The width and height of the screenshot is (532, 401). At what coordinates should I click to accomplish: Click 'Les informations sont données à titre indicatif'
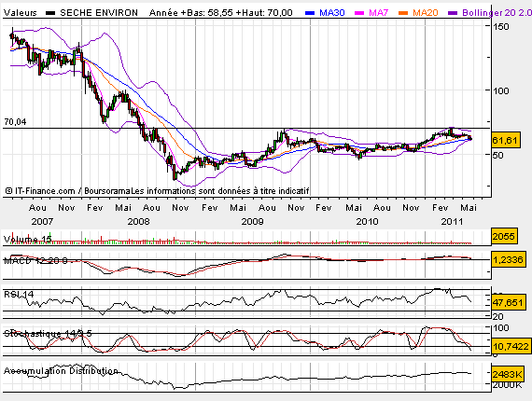[x=220, y=191]
